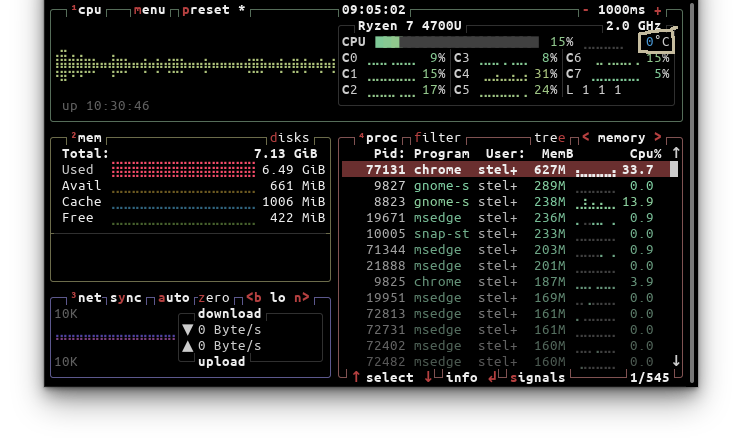The height and width of the screenshot is (447, 742).
Task: Click the clock reading 09:05:02
Action: pos(374,10)
